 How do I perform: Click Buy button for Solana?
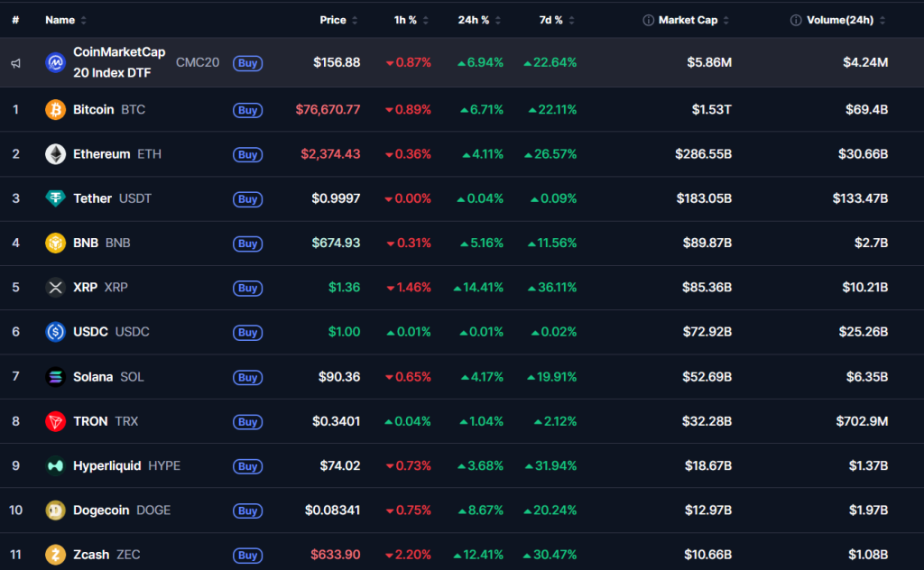pyautogui.click(x=247, y=378)
